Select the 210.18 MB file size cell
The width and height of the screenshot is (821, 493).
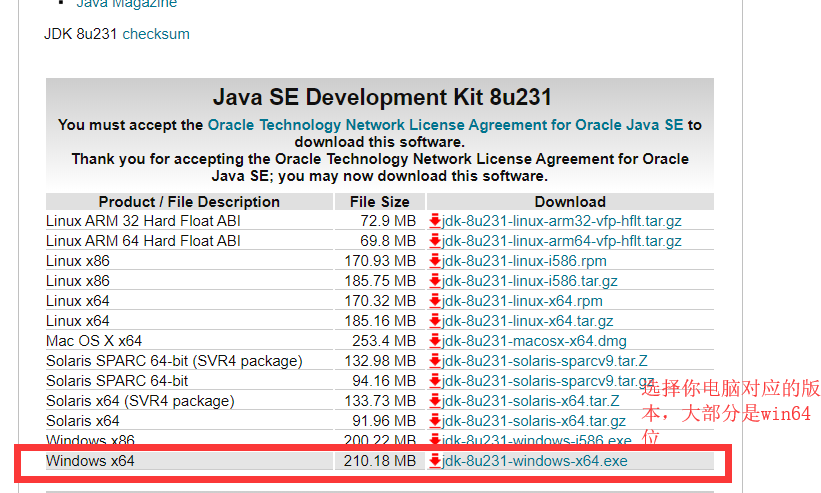(x=380, y=461)
